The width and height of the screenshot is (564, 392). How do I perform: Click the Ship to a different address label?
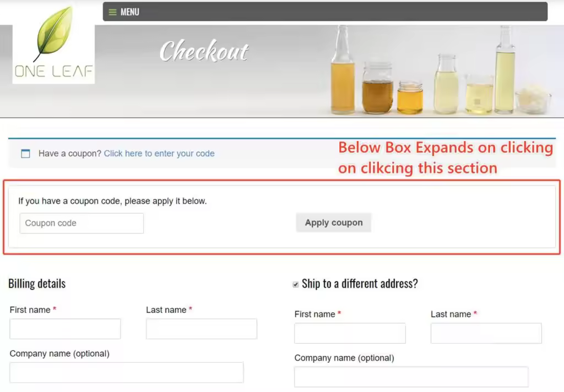point(360,284)
